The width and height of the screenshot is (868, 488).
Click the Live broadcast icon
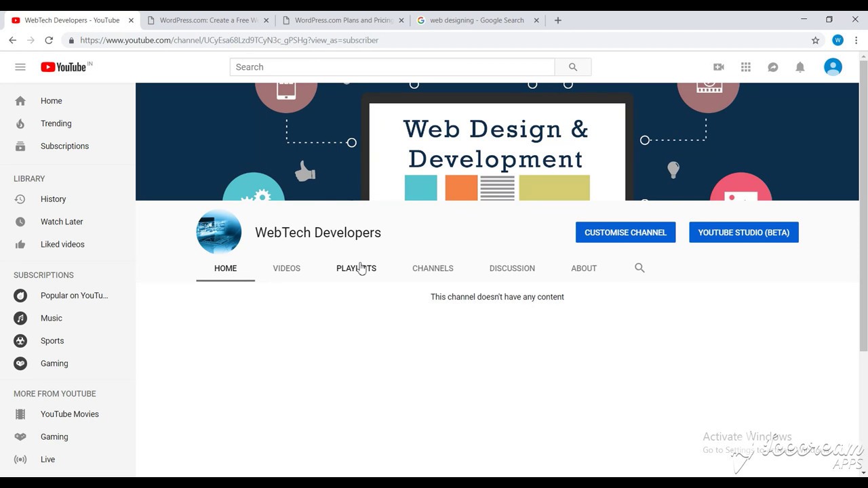point(20,460)
